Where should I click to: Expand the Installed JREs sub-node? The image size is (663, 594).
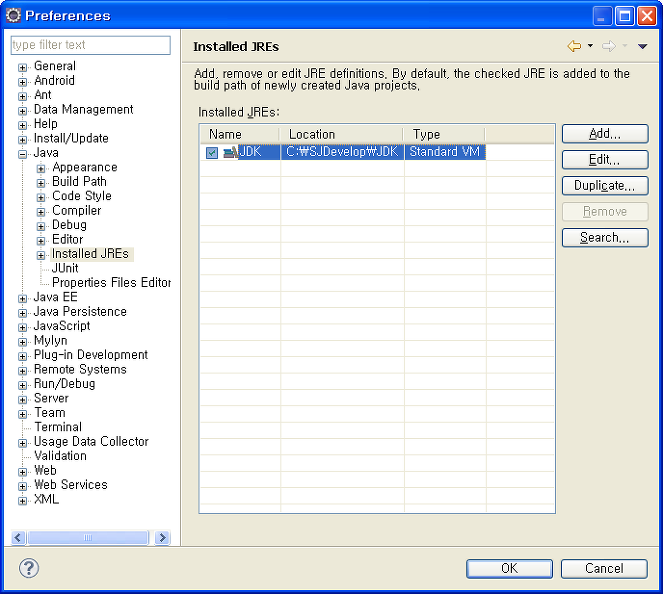41,255
